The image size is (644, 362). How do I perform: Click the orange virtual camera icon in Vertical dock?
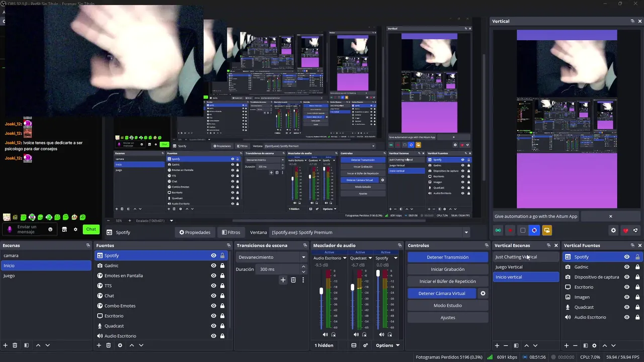(x=547, y=230)
